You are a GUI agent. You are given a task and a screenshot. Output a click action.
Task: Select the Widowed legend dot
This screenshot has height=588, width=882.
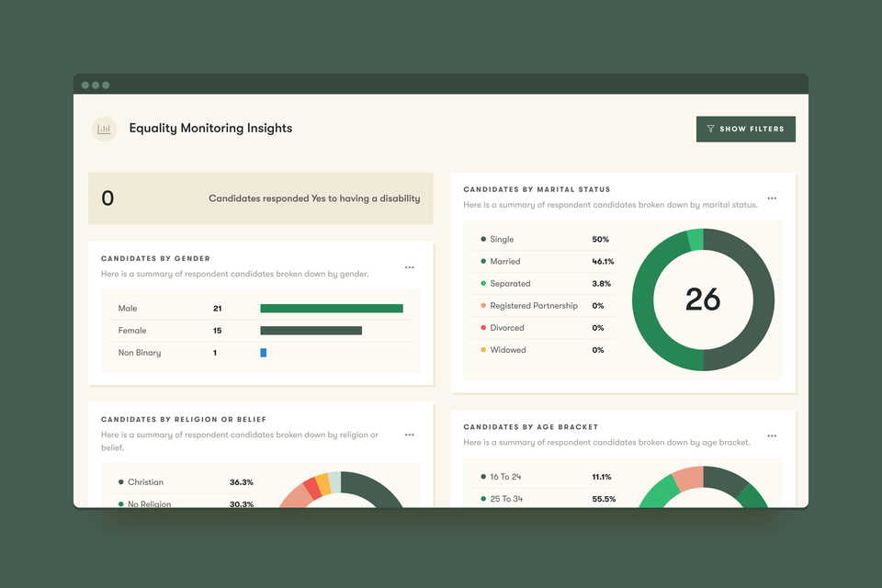pos(483,349)
